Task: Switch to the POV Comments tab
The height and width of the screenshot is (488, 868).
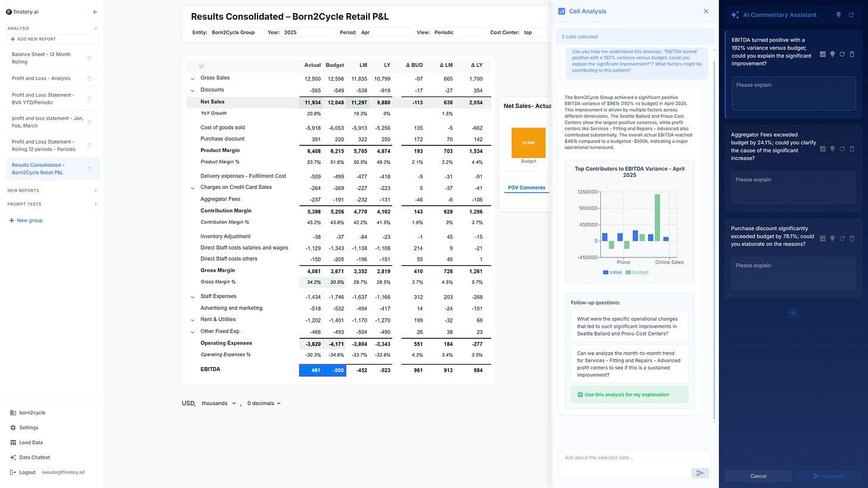Action: coord(526,188)
